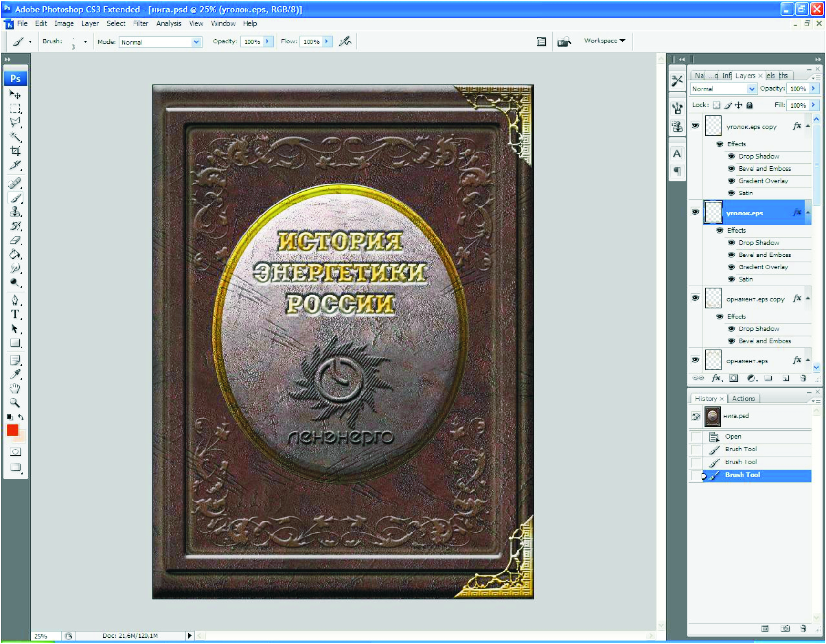Hide the уголок.eps copy layer
The height and width of the screenshot is (644, 826).
tap(695, 126)
